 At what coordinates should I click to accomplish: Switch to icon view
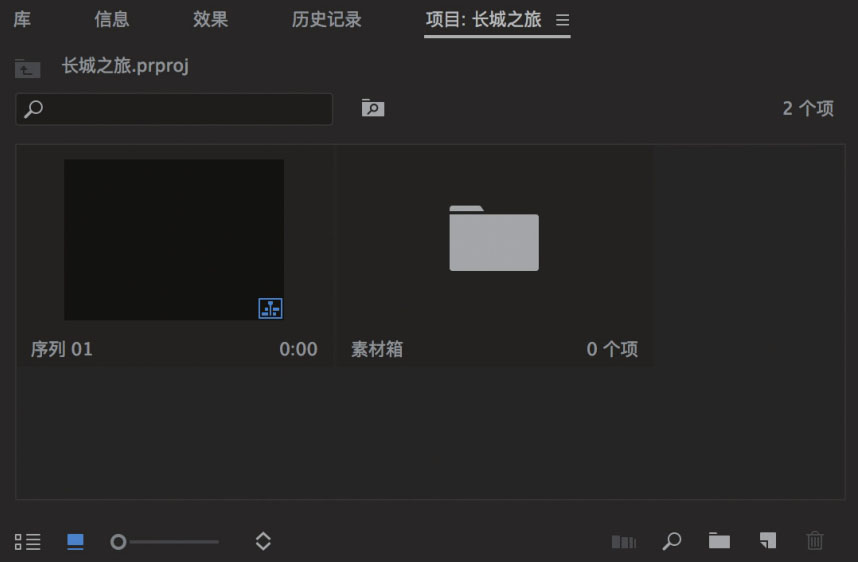75,542
